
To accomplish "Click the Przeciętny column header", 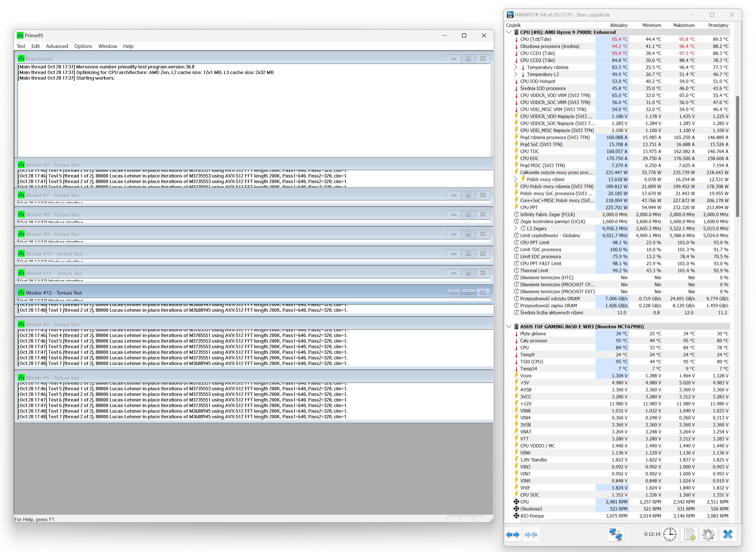I will coord(718,25).
